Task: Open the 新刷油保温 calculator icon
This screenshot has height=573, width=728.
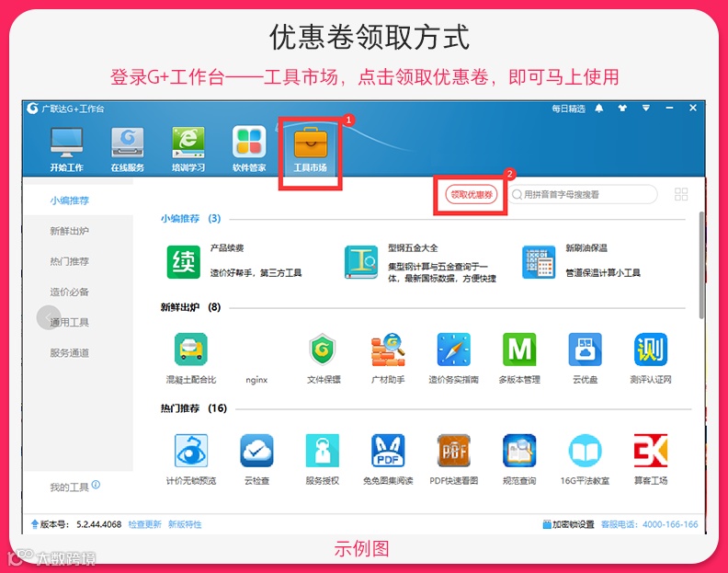Action: (539, 262)
